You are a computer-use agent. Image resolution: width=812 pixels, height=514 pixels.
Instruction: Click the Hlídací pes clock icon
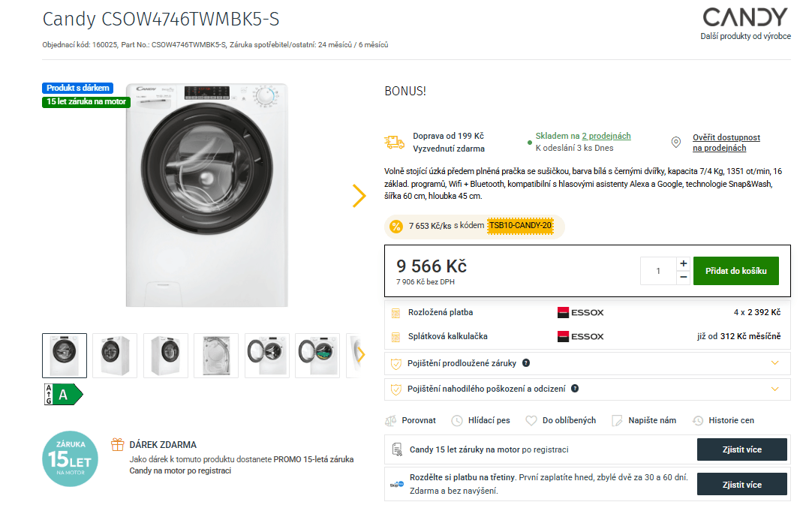pyautogui.click(x=453, y=421)
